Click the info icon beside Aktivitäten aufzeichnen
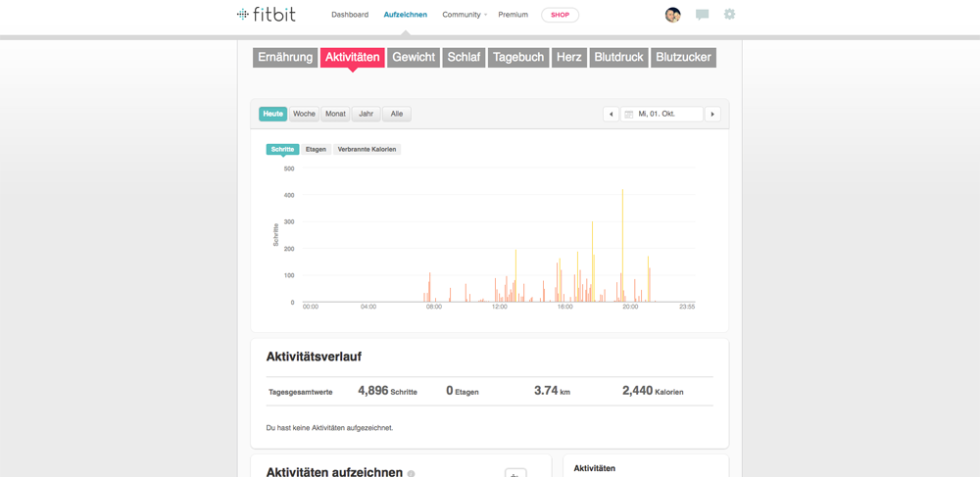The width and height of the screenshot is (980, 477). tap(411, 473)
